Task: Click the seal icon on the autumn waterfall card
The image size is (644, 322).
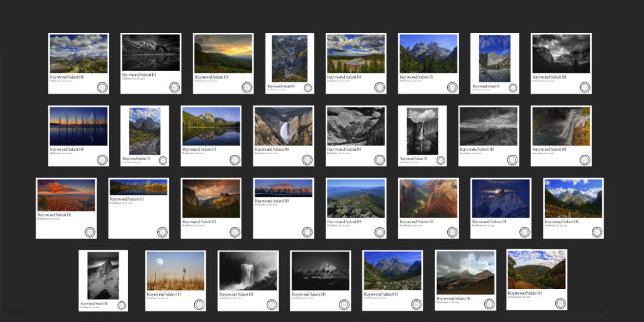Action: pyautogui.click(x=585, y=160)
